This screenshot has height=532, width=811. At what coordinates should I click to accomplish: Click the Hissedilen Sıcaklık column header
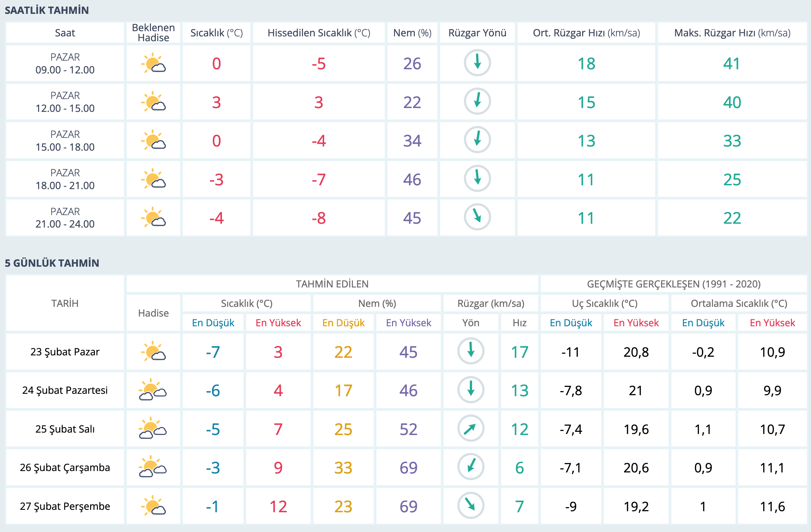pos(319,33)
